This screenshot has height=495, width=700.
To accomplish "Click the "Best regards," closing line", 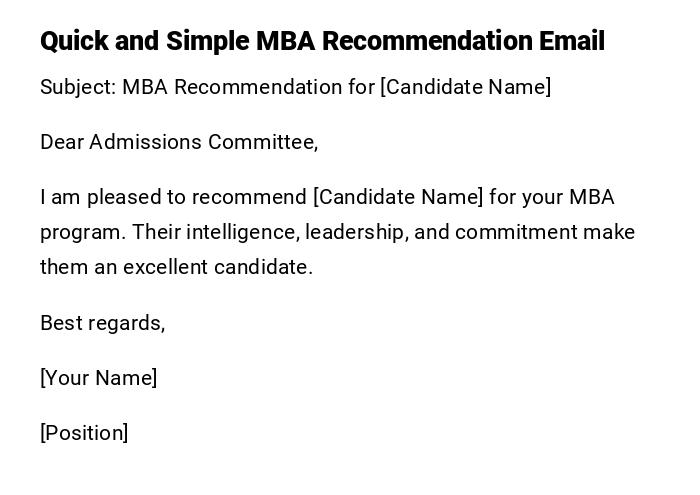I will 102,323.
